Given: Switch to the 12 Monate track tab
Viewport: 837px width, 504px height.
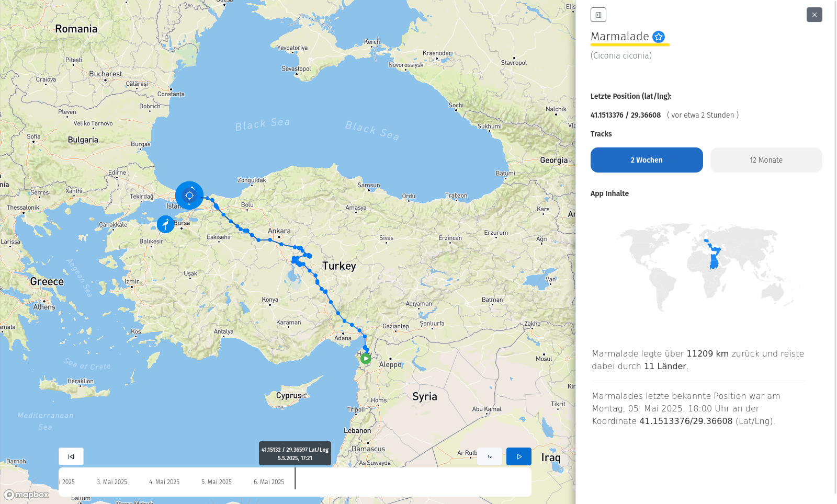Looking at the screenshot, I should tap(766, 160).
